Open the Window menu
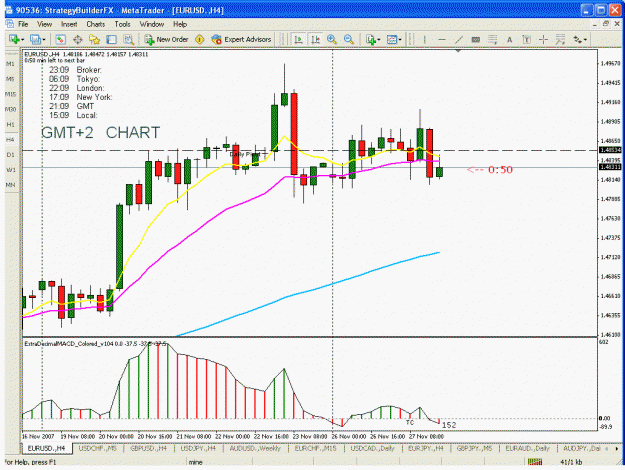 (x=151, y=24)
